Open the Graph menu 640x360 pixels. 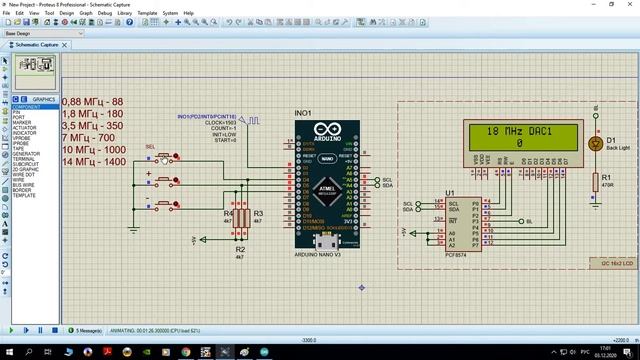86,13
